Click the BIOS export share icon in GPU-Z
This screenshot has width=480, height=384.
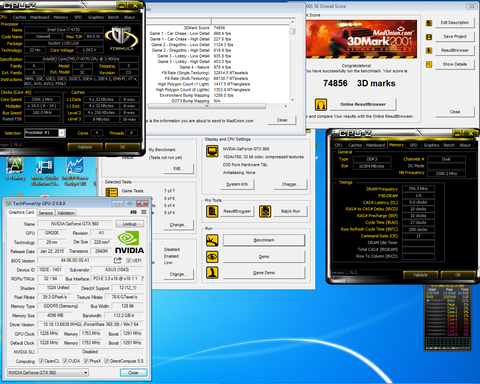pos(118,260)
